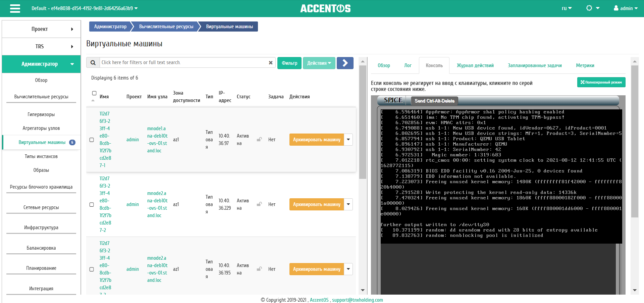Open the hamburger navigation menu
Screen dimensions: 644x303
(15, 8)
